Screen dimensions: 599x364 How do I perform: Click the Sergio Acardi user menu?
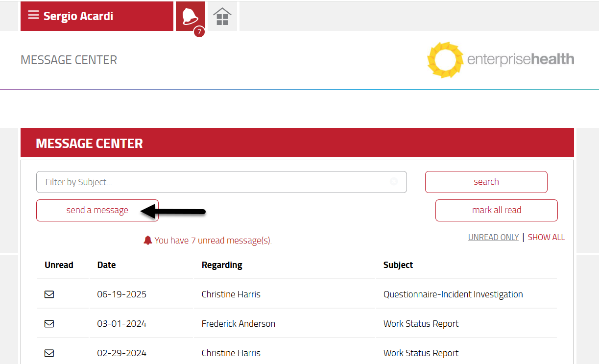tap(78, 16)
